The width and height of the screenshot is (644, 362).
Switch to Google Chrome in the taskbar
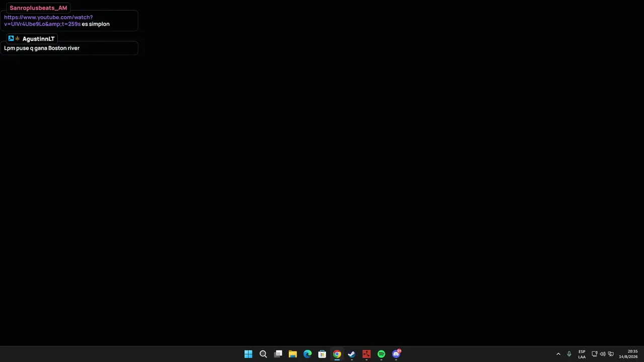coord(337,354)
